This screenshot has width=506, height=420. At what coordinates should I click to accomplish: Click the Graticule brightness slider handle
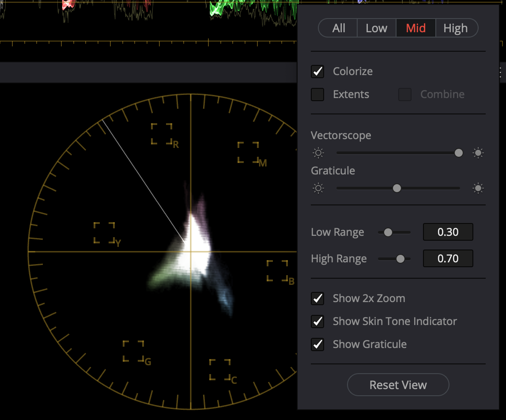click(397, 188)
